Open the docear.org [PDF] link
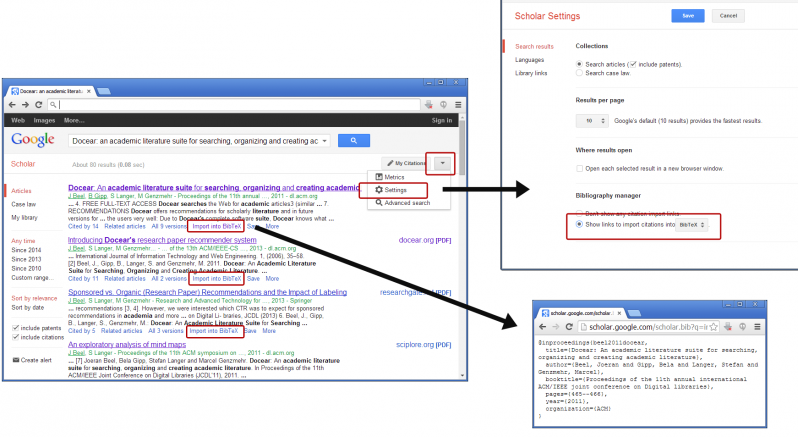Image resolution: width=798 pixels, height=437 pixels. click(x=424, y=240)
